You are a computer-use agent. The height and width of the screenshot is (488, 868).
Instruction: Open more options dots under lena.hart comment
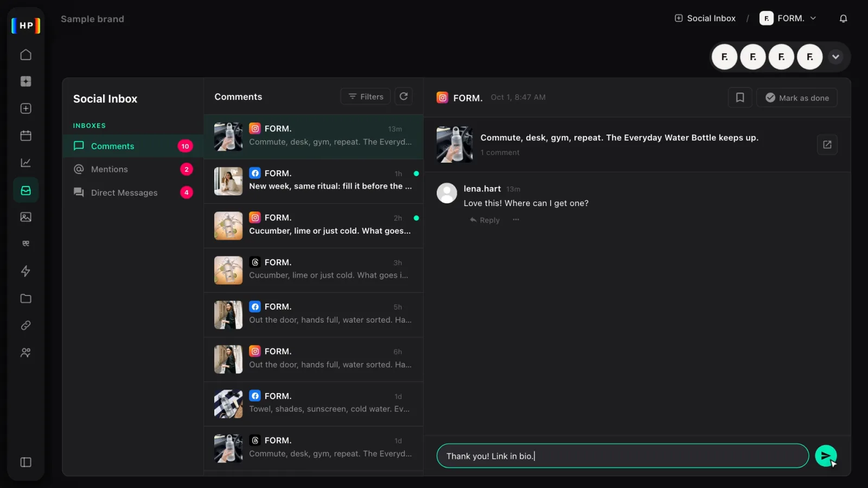(x=516, y=220)
